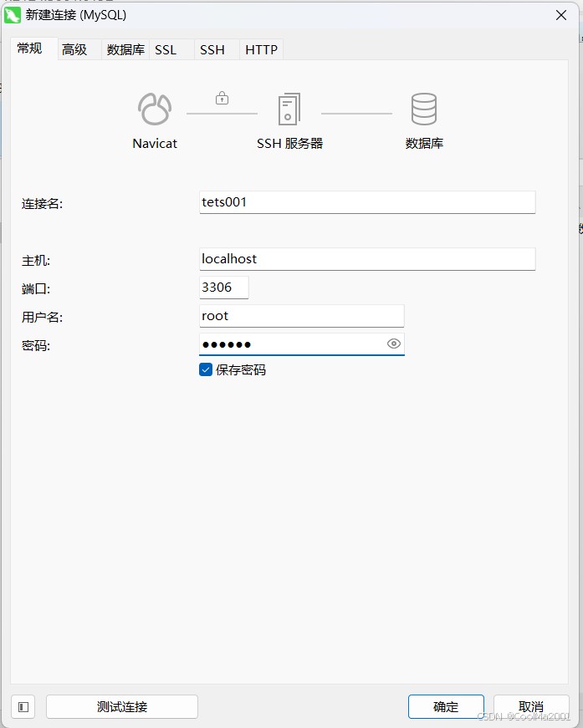
Task: Toggle the side panel icon at bottom left
Action: (23, 706)
